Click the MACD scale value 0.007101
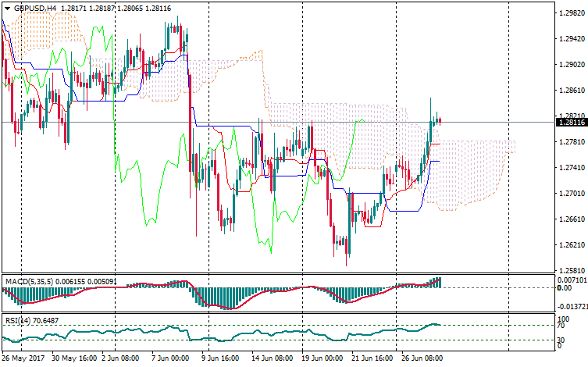Image resolution: width=588 pixels, height=367 pixels. click(570, 279)
